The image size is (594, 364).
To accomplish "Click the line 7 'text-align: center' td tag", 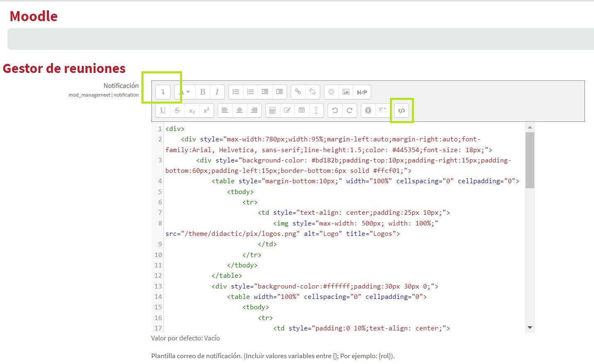I will coord(354,213).
